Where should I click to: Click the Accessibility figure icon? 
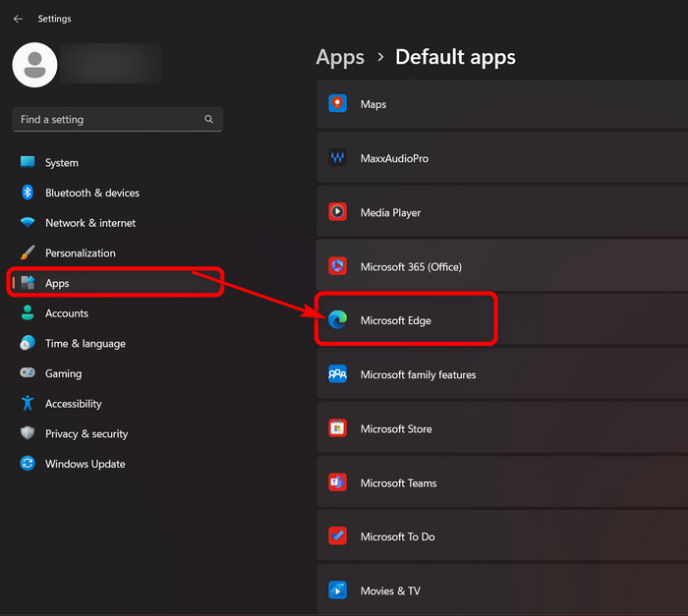tap(28, 403)
